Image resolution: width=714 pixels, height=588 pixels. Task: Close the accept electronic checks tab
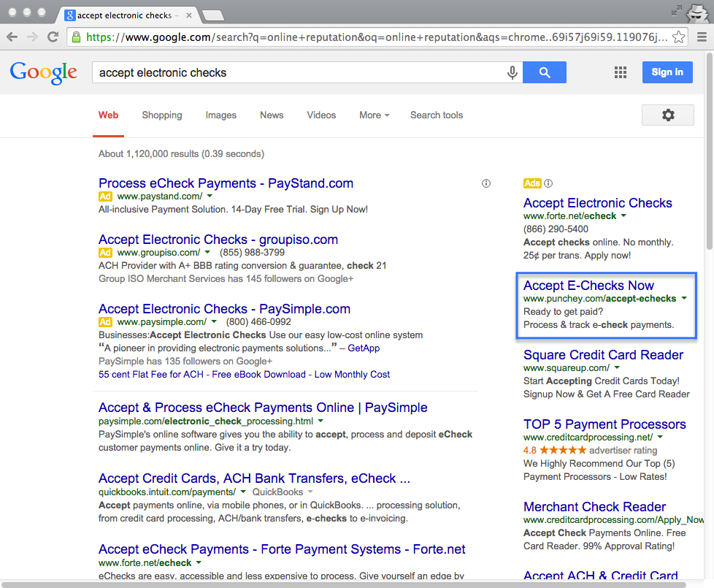[189, 15]
